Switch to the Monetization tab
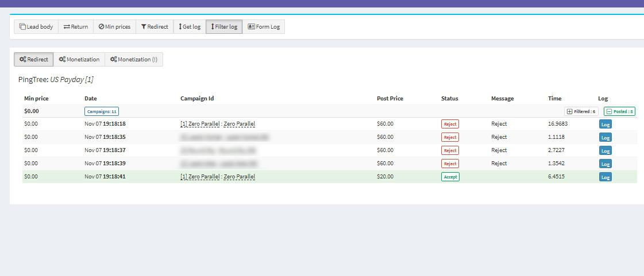644x276 pixels. tap(79, 60)
